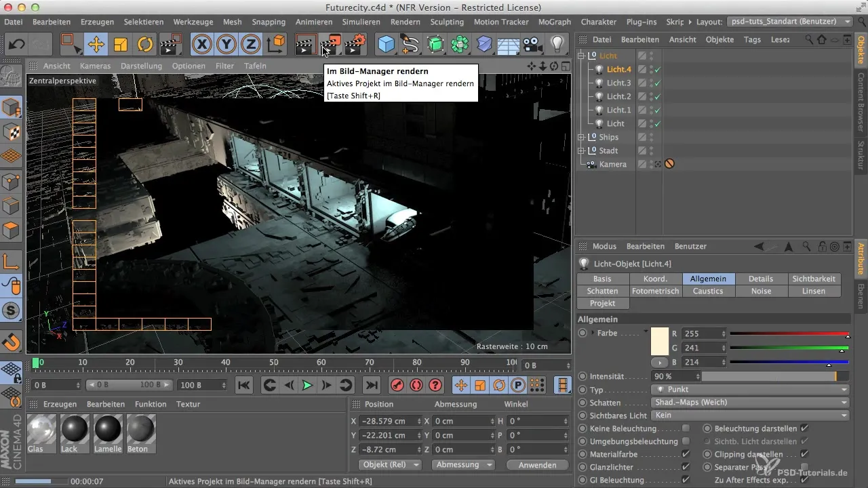Add floor/environment object icon
This screenshot has width=868, height=488.
click(508, 45)
